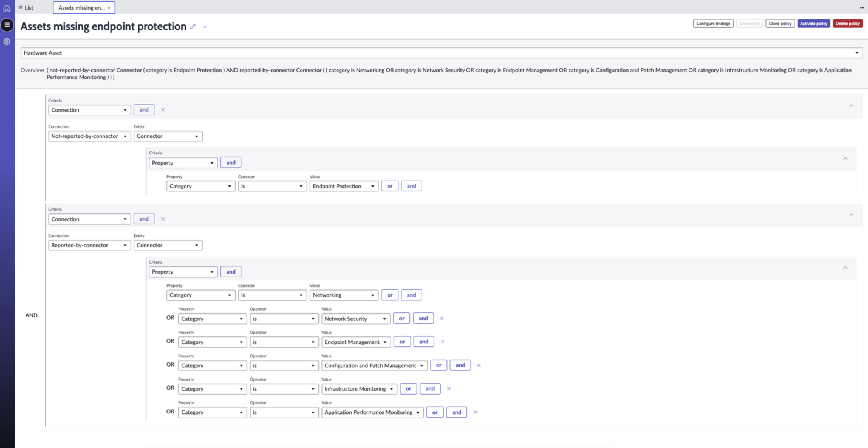Collapse the first Connection criteria block
The width and height of the screenshot is (868, 448).
coord(851,106)
